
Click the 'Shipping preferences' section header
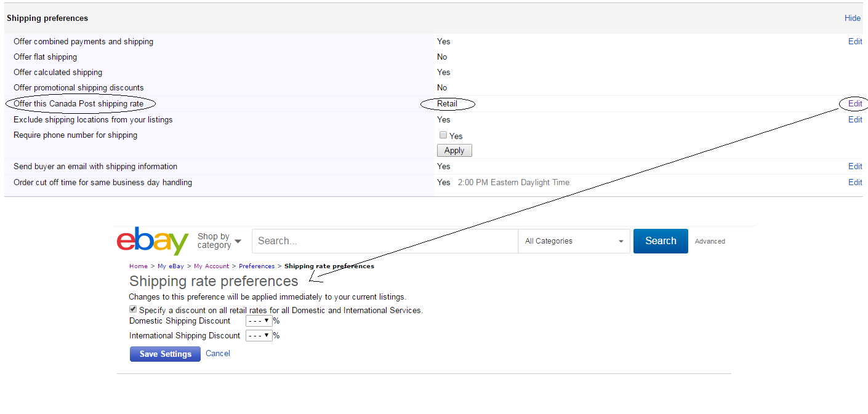point(47,18)
